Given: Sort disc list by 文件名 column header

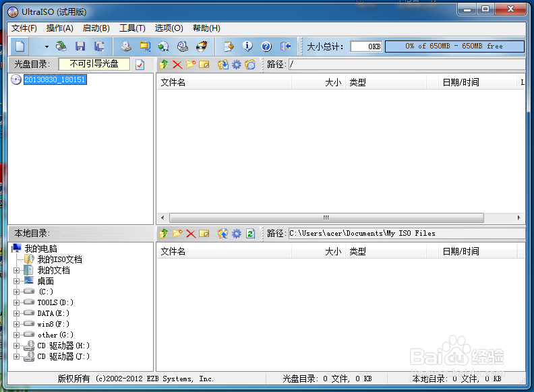Looking at the screenshot, I should 224,82.
